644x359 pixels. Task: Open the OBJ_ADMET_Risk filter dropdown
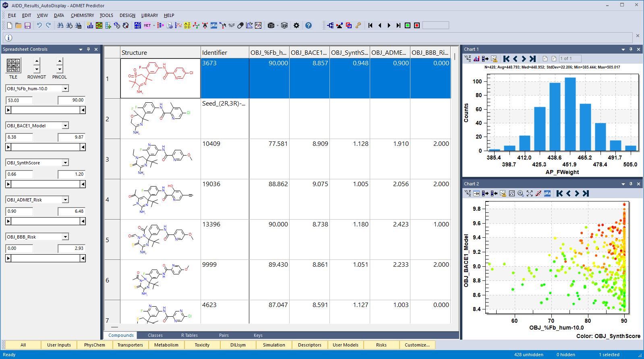coord(65,200)
